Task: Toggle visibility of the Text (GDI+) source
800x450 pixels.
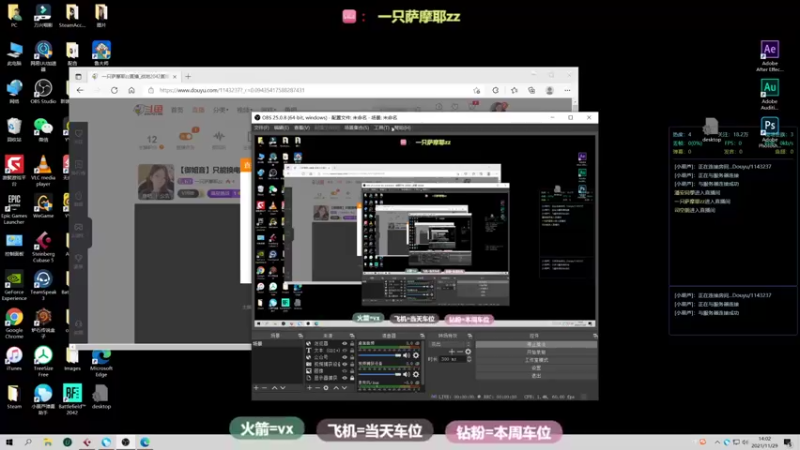Action: click(344, 351)
